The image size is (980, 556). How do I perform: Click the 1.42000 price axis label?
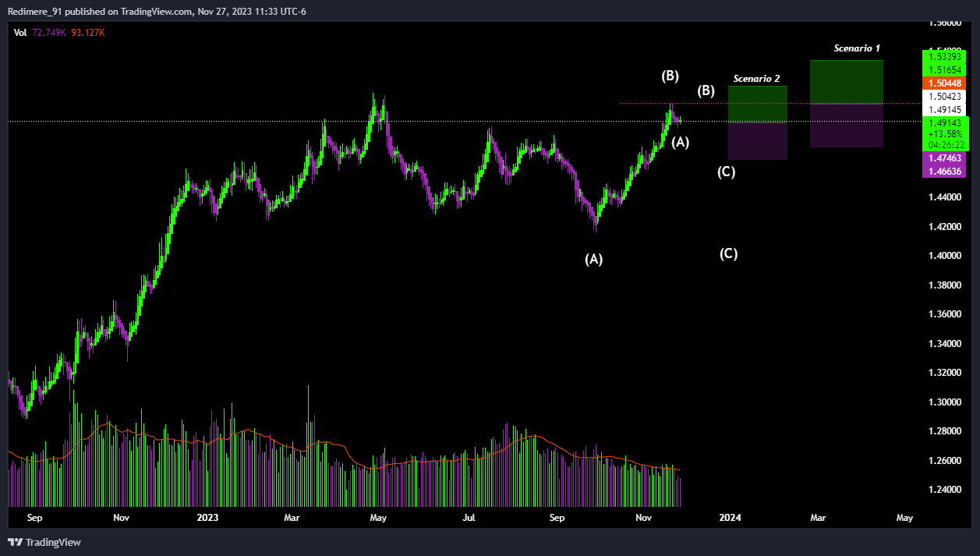tap(944, 227)
